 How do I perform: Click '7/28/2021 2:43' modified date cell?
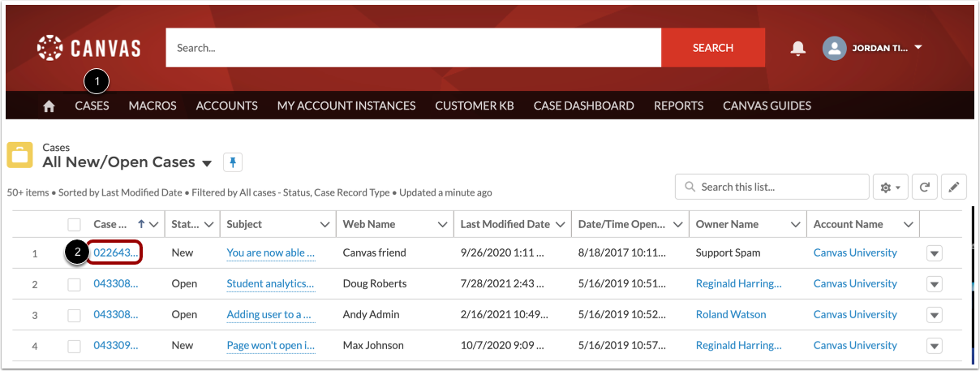coord(501,283)
